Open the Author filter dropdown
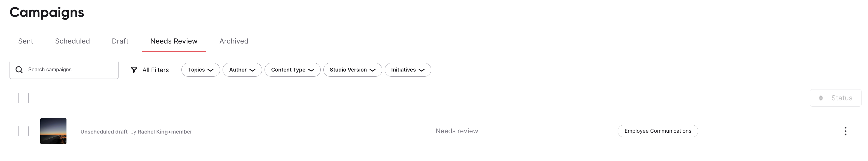 tap(242, 70)
